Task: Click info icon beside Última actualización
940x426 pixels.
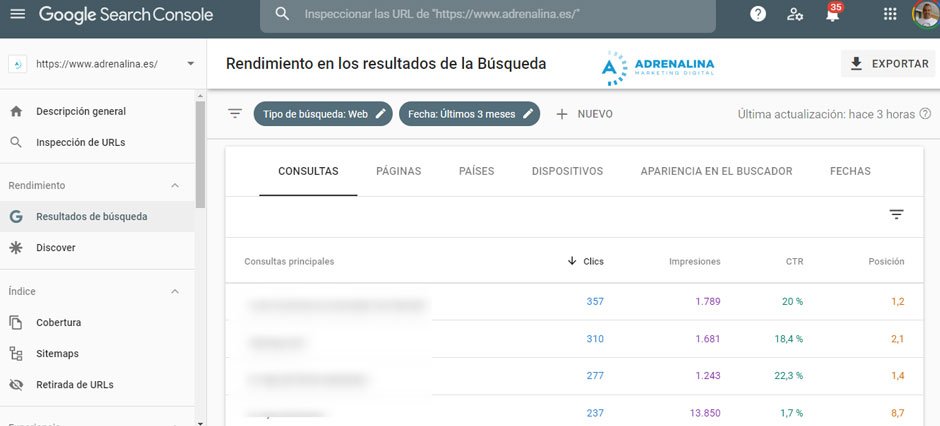Action: point(925,114)
